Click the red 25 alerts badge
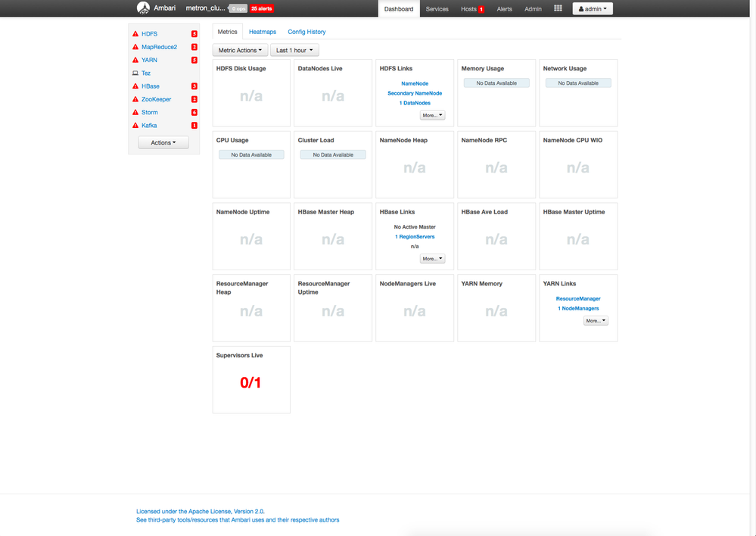The width and height of the screenshot is (756, 536). [260, 8]
